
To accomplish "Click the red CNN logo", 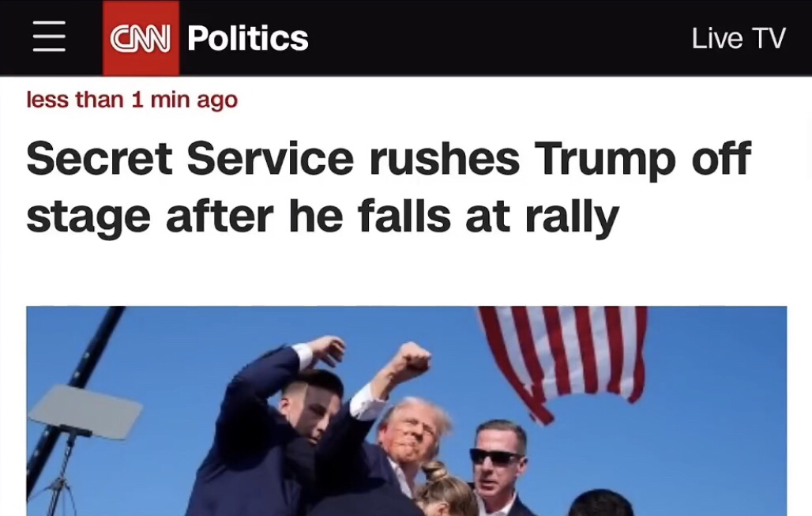I will tap(141, 38).
